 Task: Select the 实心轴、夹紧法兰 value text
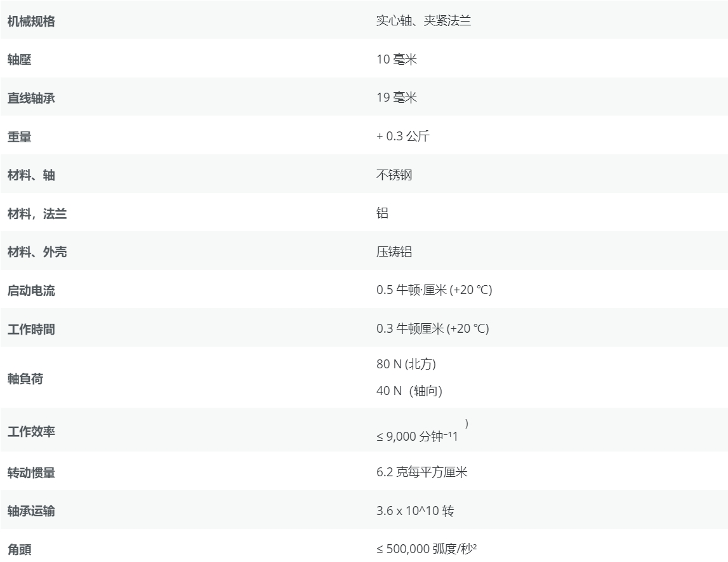423,21
